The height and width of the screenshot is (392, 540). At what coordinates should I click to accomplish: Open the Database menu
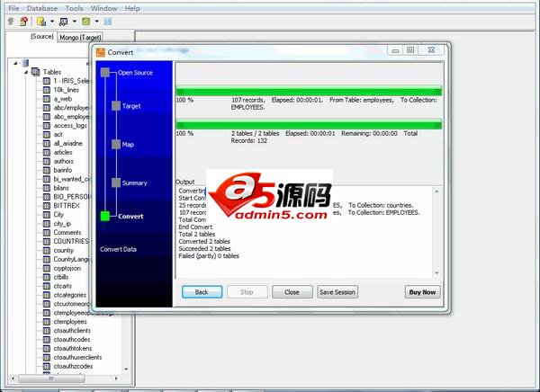pos(41,7)
